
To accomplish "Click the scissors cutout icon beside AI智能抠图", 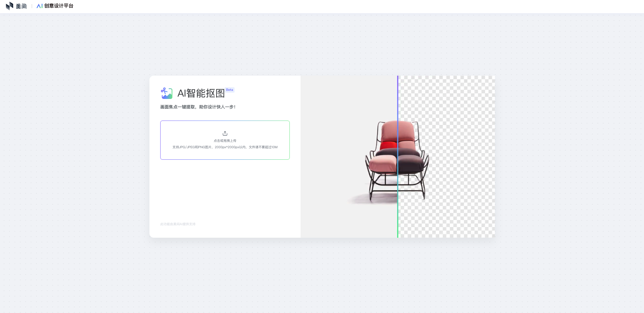I will 166,93.
